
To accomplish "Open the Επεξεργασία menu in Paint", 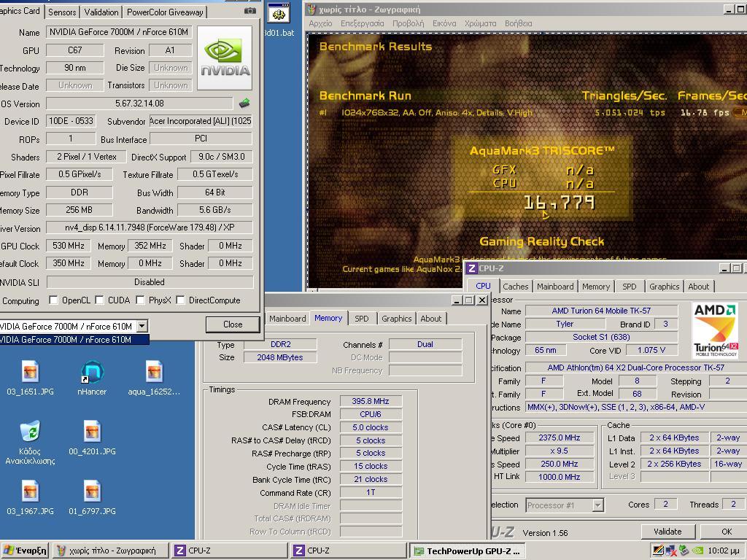I will [x=362, y=23].
